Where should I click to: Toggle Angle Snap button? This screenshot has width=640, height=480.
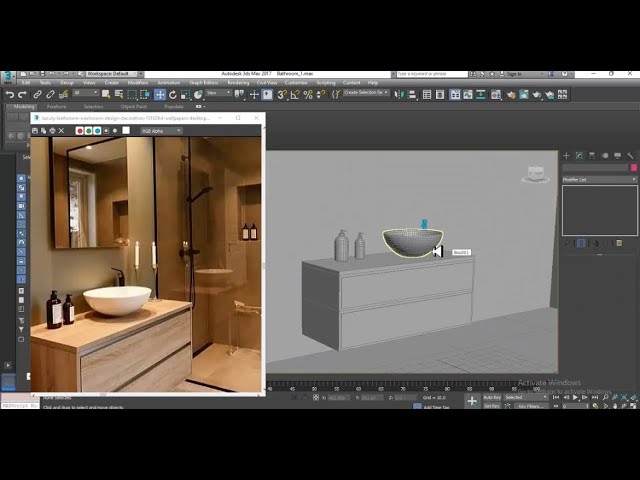click(x=295, y=95)
